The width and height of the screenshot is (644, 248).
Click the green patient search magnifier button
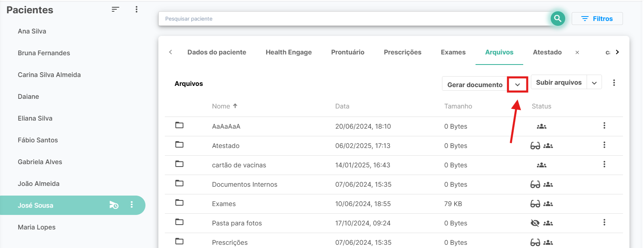pos(558,19)
